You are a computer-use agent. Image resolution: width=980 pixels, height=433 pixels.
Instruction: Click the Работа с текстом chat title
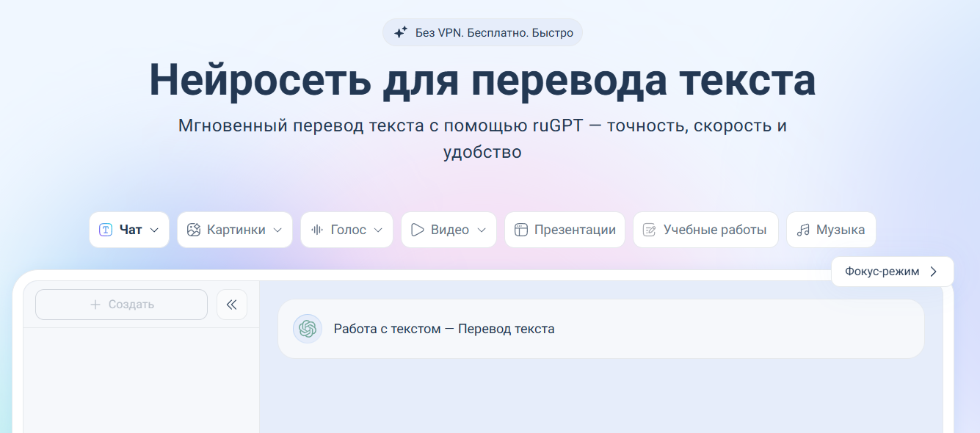click(x=443, y=329)
